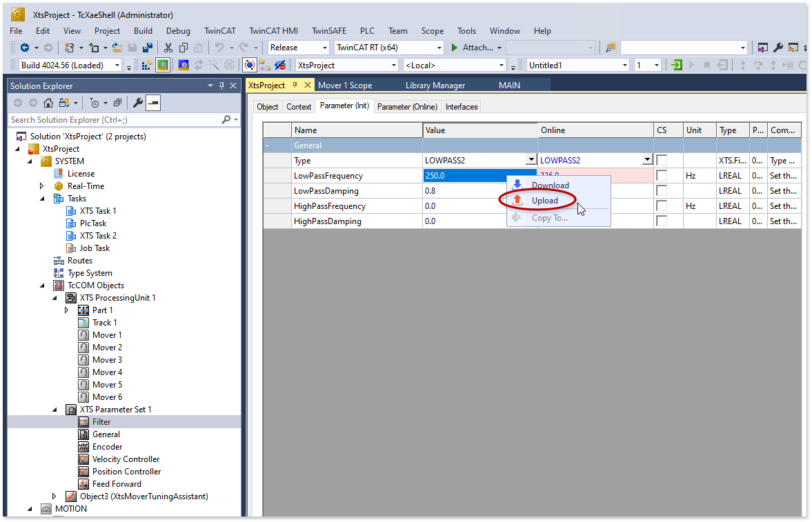812x522 pixels.
Task: Select the Velocity Controller tree item
Action: coord(126,459)
